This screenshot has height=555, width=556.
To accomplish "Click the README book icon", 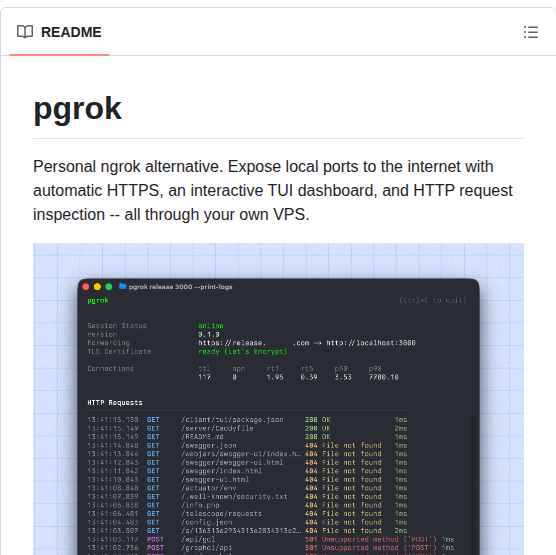I will pyautogui.click(x=25, y=32).
